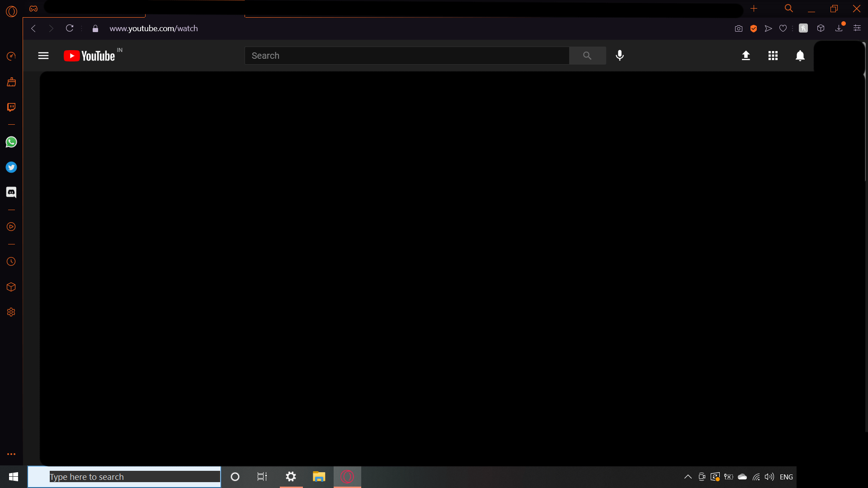Viewport: 868px width, 488px height.
Task: Reload the YouTube page
Action: (x=70, y=28)
